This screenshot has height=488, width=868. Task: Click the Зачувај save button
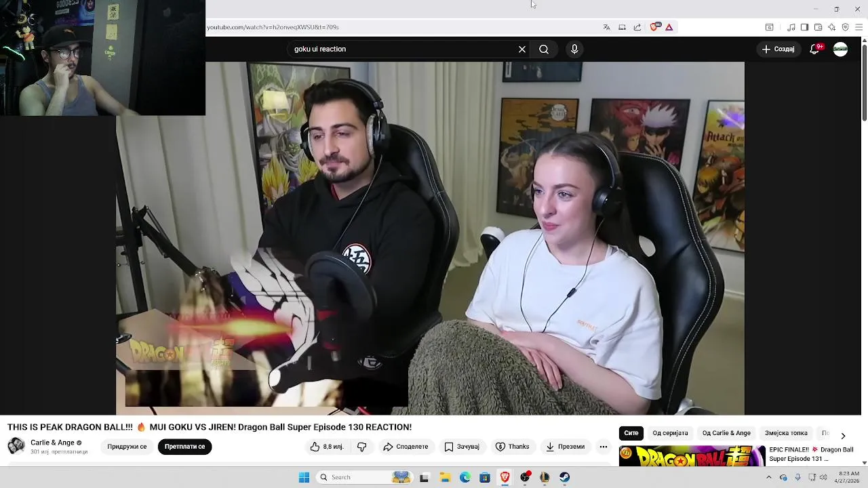click(462, 447)
